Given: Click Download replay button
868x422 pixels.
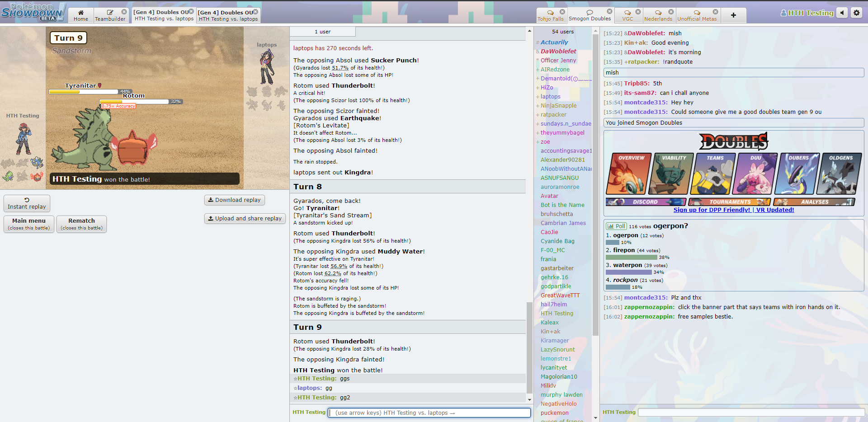Looking at the screenshot, I should point(235,200).
